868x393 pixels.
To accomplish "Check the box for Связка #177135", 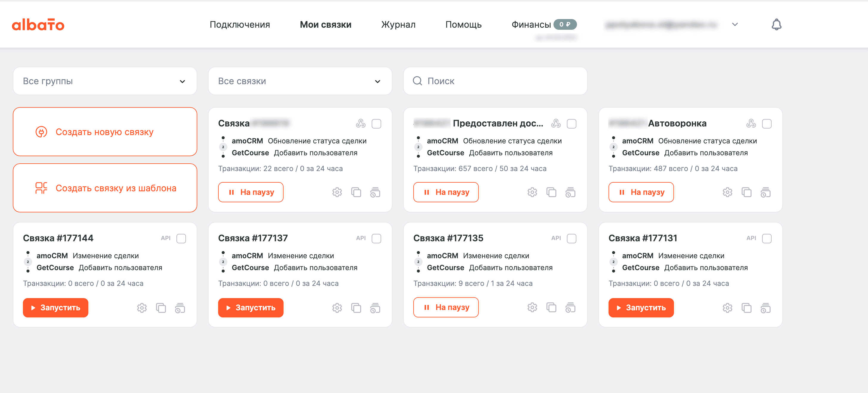I will pyautogui.click(x=572, y=238).
